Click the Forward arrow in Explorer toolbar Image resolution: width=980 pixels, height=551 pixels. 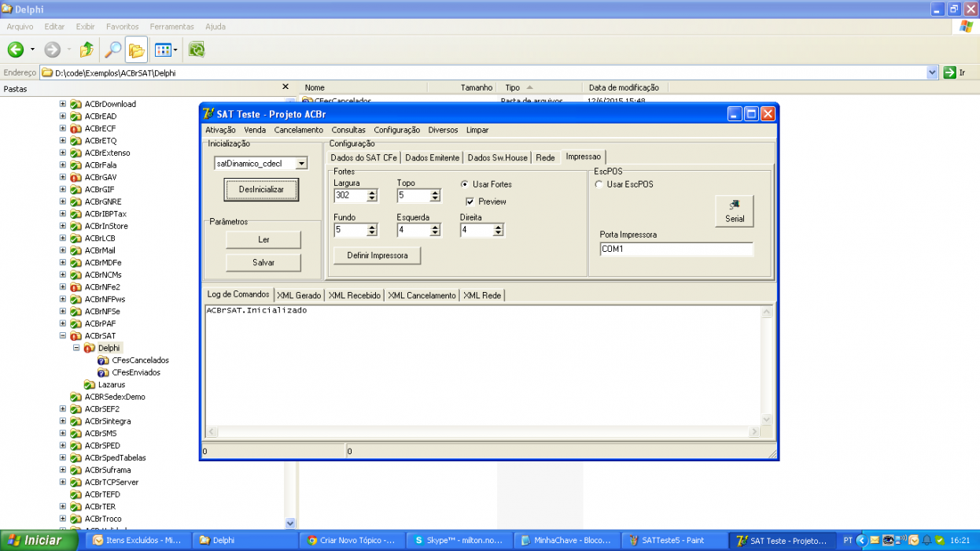[52, 50]
